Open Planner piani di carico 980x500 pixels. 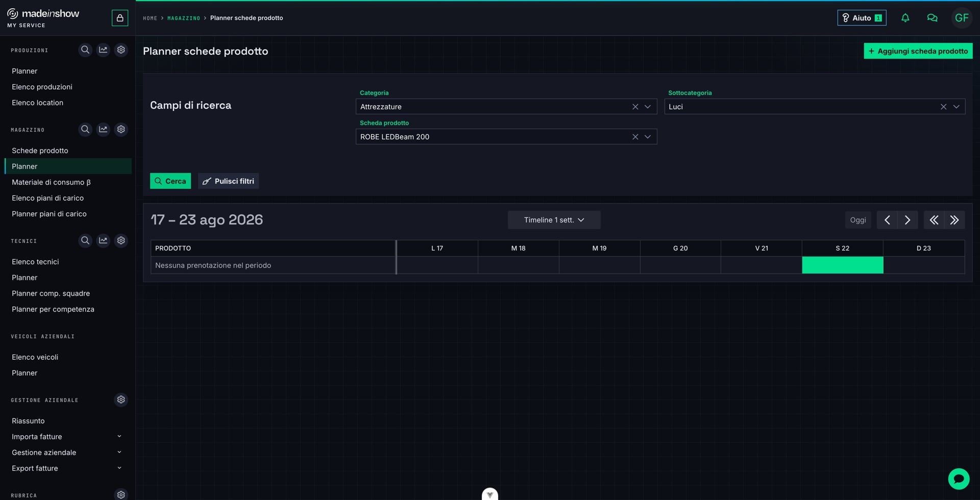click(x=49, y=214)
